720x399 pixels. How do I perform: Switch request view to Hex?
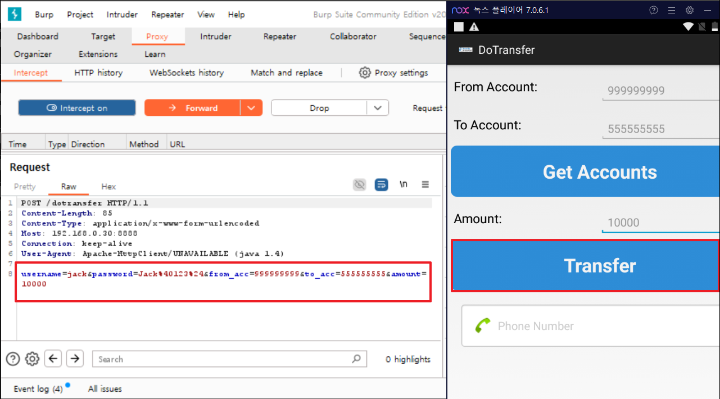pos(108,186)
